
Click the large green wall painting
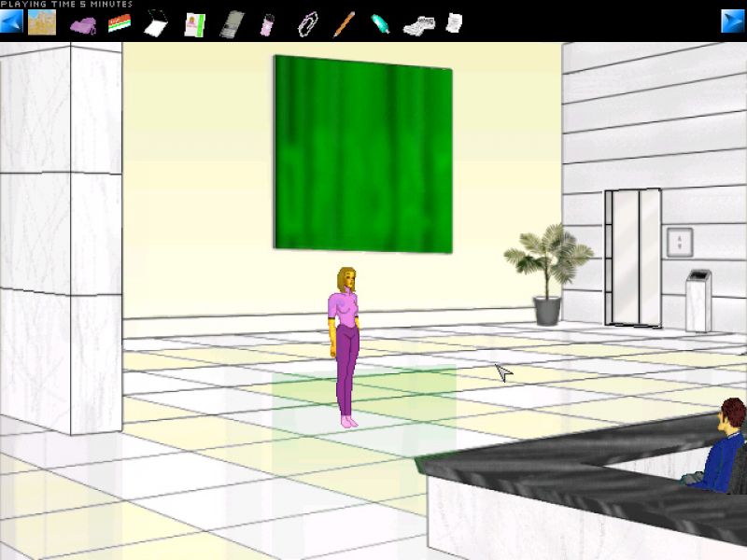click(363, 155)
